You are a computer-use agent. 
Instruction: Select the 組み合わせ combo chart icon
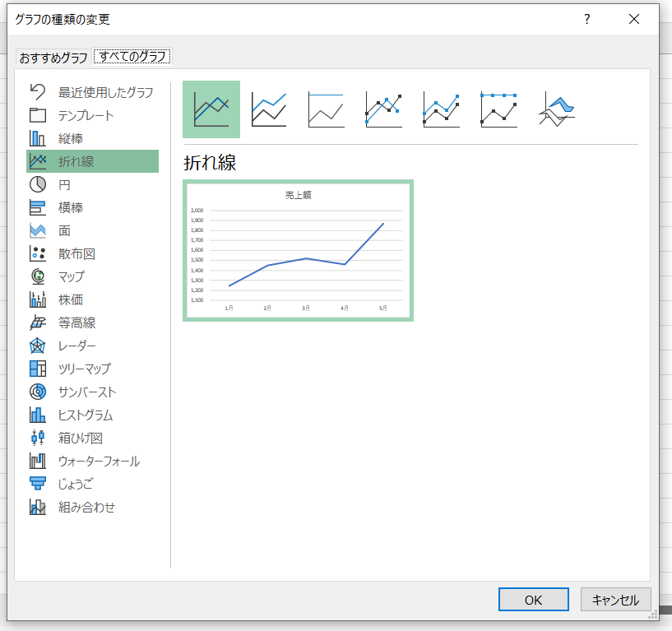pyautogui.click(x=38, y=507)
